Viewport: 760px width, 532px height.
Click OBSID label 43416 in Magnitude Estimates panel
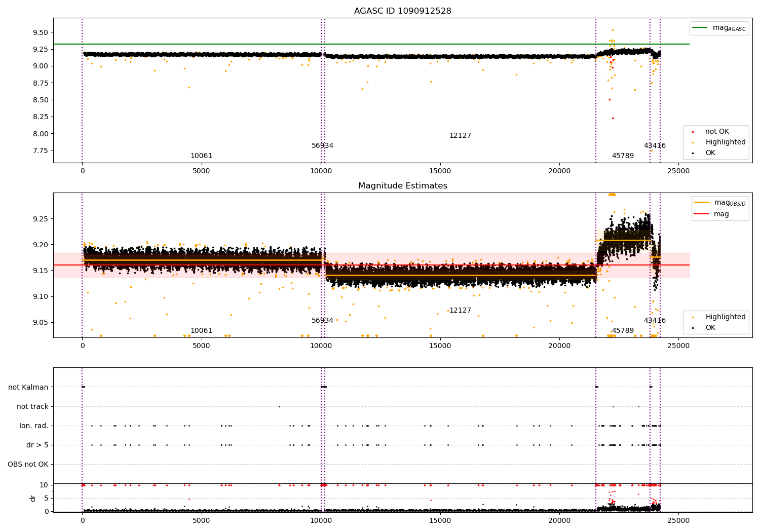(655, 321)
